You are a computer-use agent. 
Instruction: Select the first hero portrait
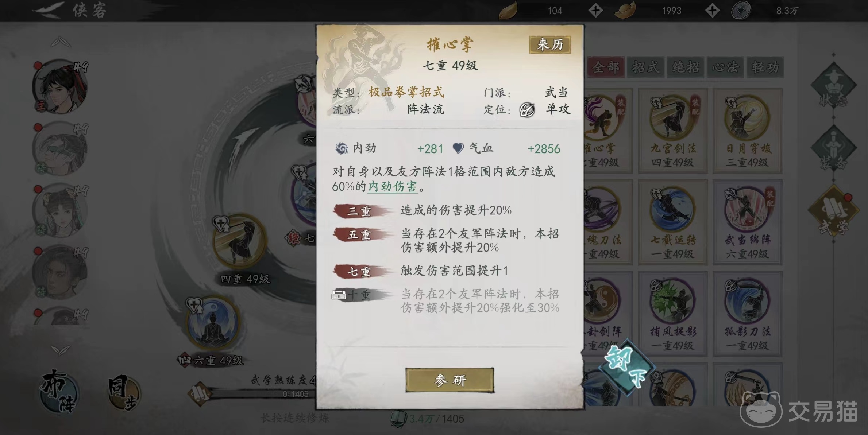tap(60, 87)
